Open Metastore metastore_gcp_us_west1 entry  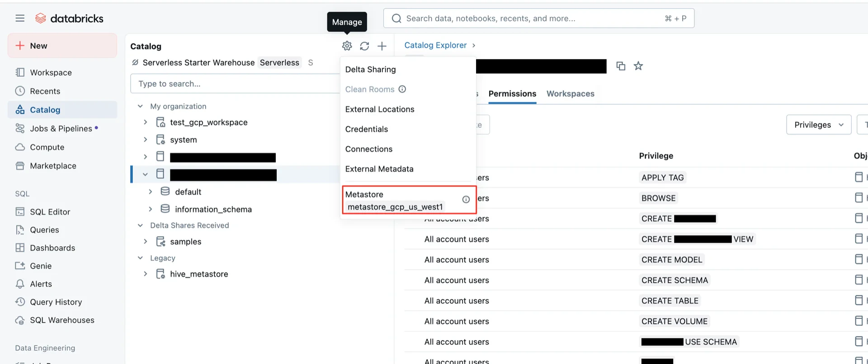[x=409, y=200]
